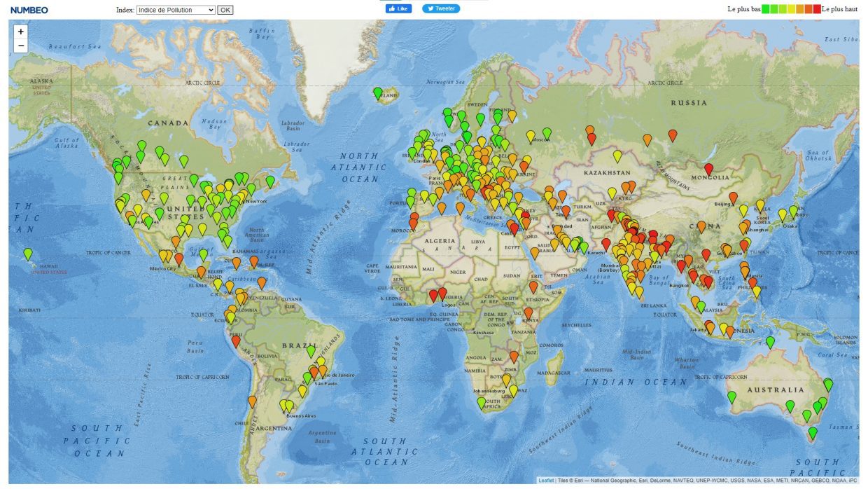Click the Twitter Tweeter button
This screenshot has width=868, height=489.
click(x=441, y=9)
